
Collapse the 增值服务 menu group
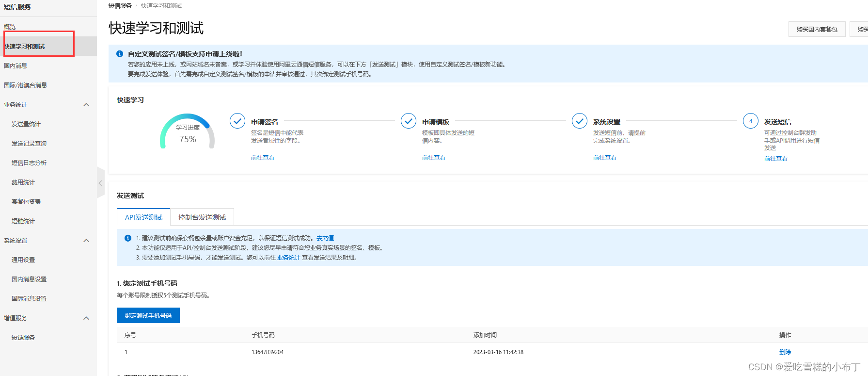click(x=86, y=318)
